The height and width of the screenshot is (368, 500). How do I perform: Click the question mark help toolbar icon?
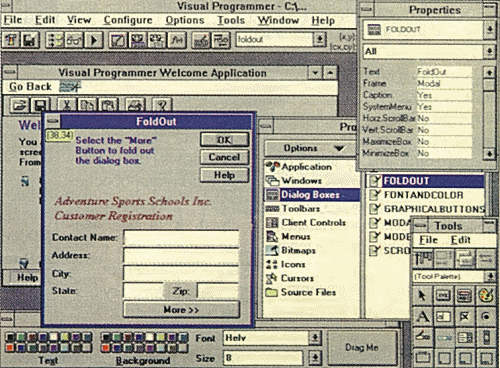162,105
